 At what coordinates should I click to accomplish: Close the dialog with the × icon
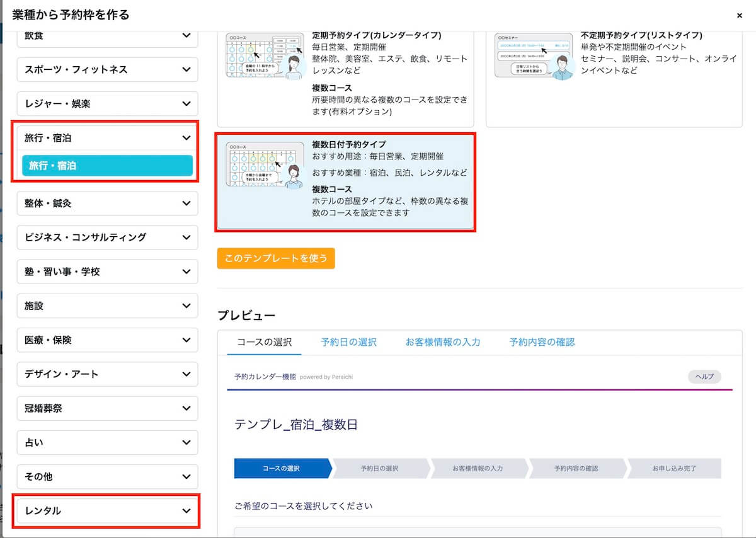[x=739, y=15]
